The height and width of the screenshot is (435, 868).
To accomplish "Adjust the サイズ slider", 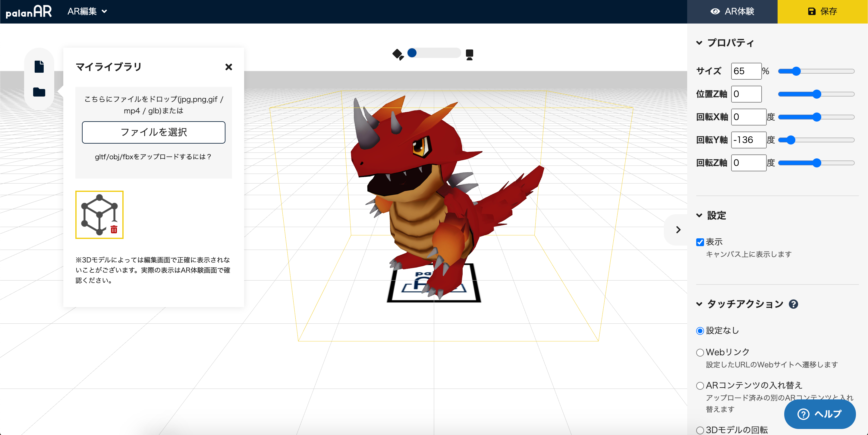I will (x=816, y=71).
